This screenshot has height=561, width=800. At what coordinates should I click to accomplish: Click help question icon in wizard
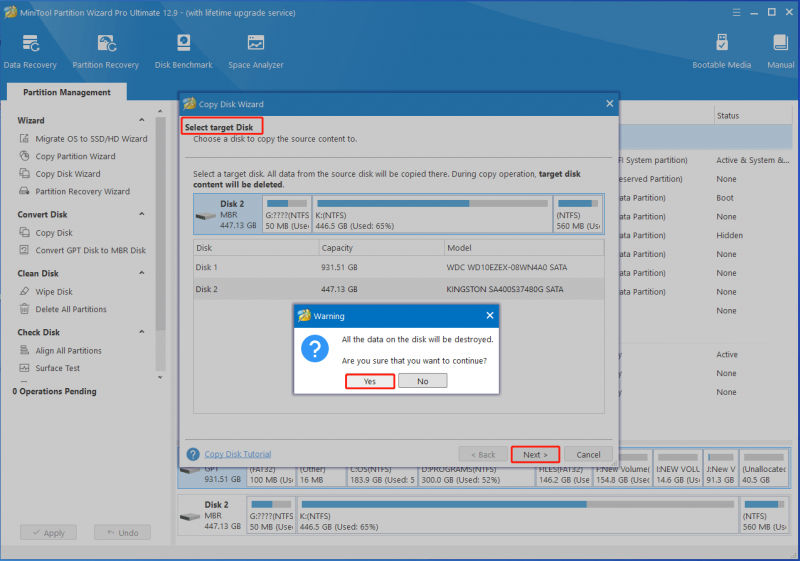coord(193,454)
